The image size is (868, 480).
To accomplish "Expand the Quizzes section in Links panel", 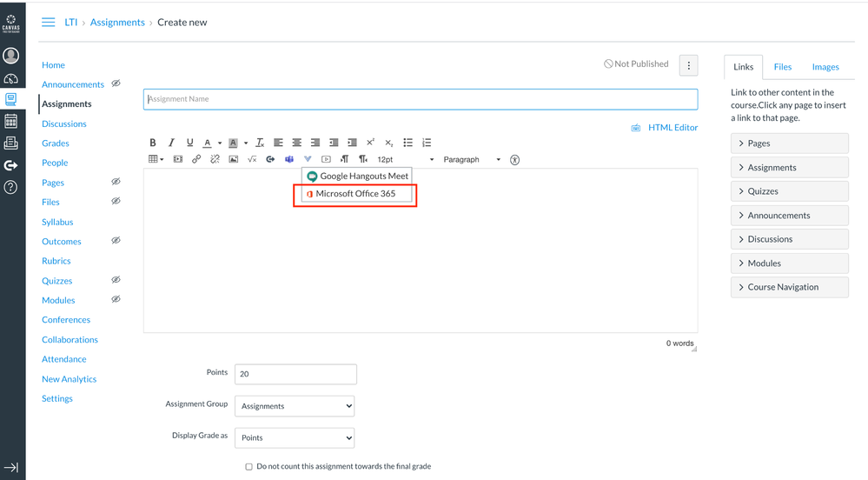I will pos(789,191).
